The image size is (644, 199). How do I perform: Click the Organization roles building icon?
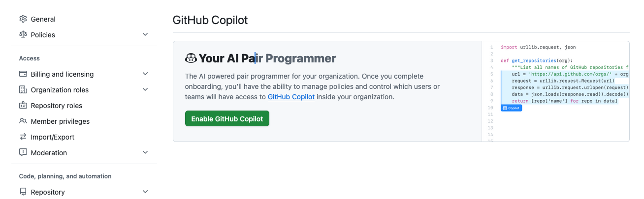pos(23,90)
